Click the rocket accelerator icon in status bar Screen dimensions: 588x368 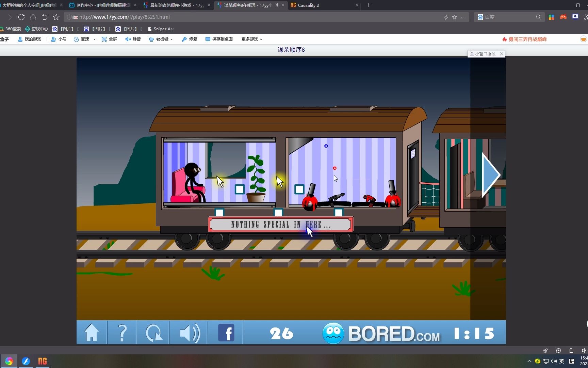pos(545,350)
